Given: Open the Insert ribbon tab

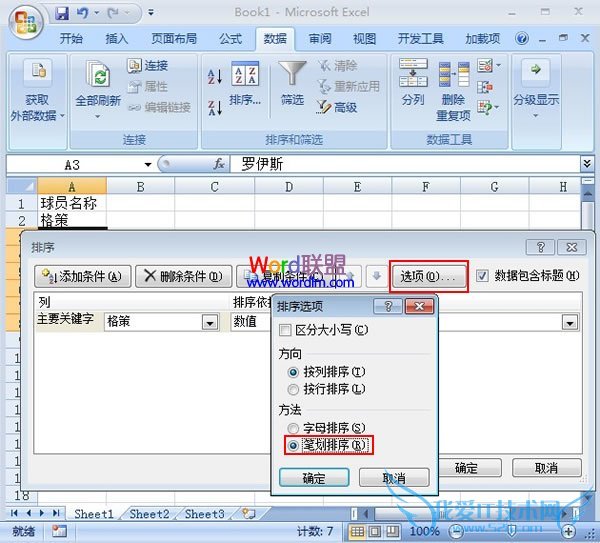Looking at the screenshot, I should click(117, 39).
